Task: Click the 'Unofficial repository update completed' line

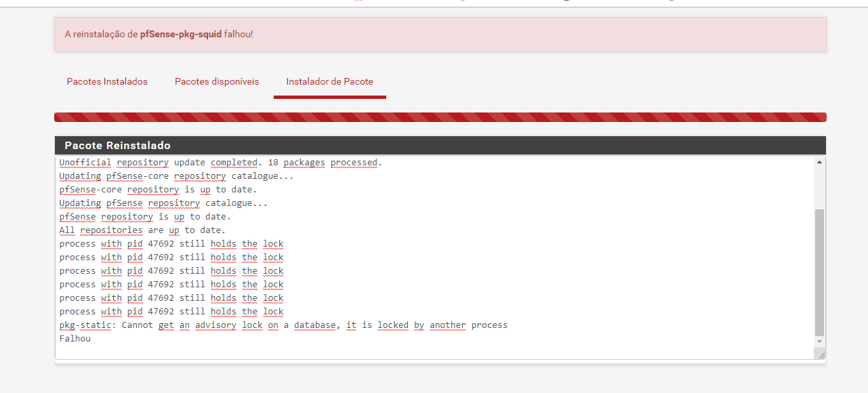Action: point(220,163)
